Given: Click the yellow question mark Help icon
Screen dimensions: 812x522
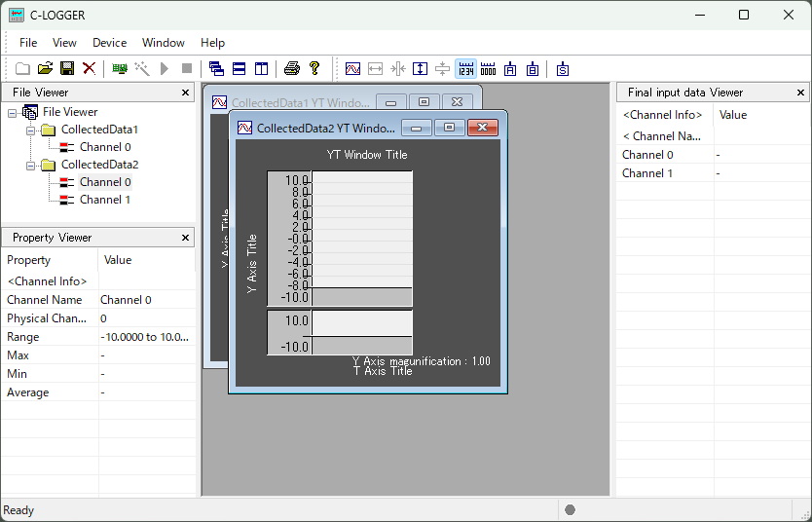Looking at the screenshot, I should (314, 68).
